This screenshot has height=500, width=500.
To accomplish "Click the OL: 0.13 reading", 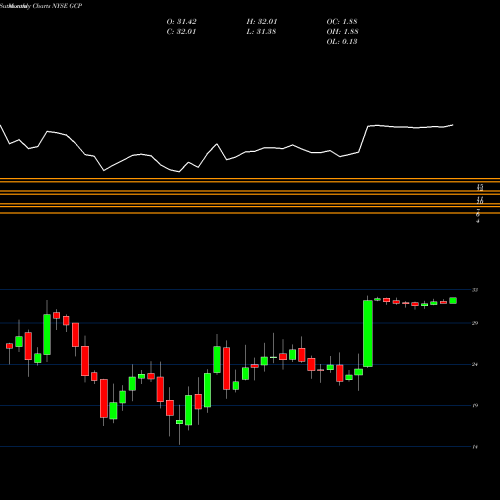I will coord(342,42).
